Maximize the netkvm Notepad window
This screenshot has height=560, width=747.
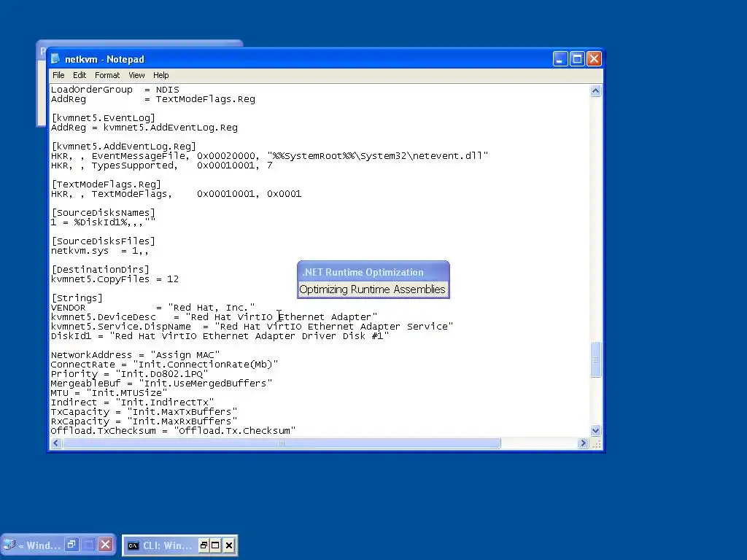coord(577,59)
